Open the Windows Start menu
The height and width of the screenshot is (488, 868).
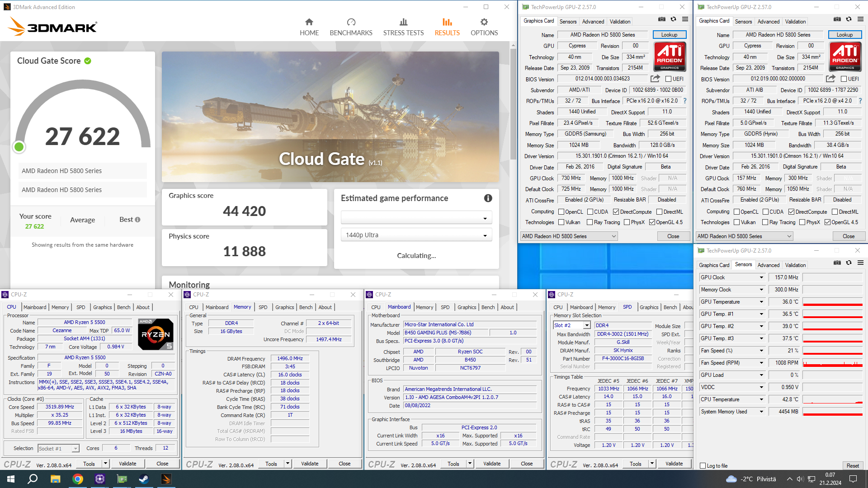click(x=11, y=479)
